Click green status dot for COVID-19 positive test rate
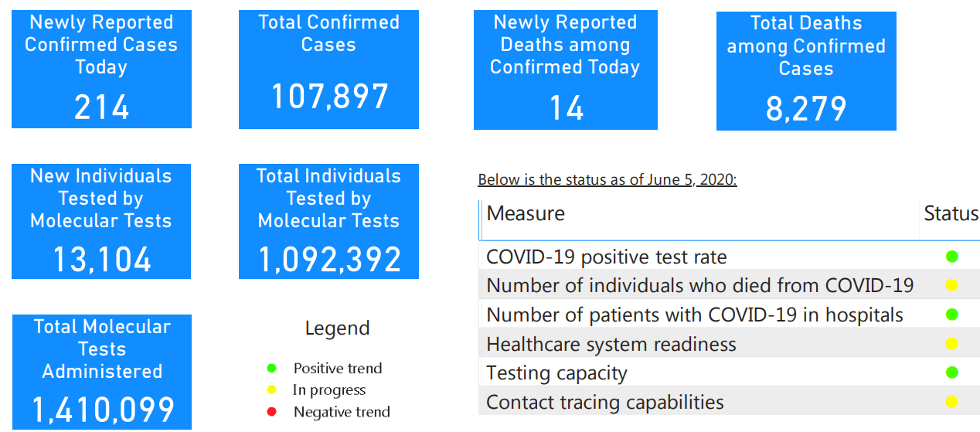The image size is (980, 432). click(952, 257)
